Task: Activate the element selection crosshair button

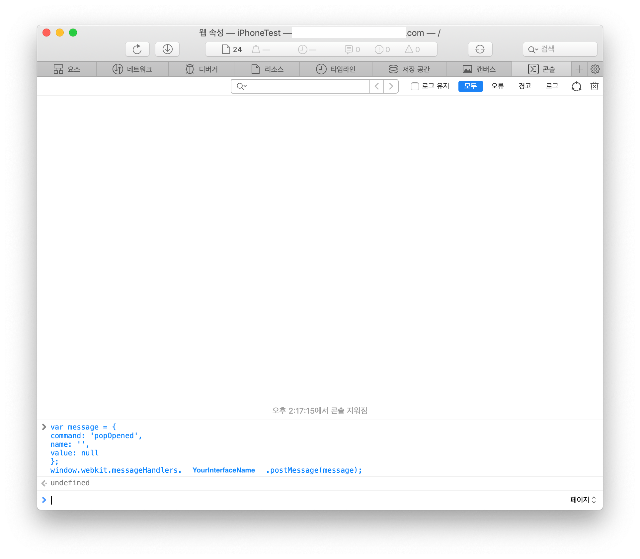Action: click(480, 49)
